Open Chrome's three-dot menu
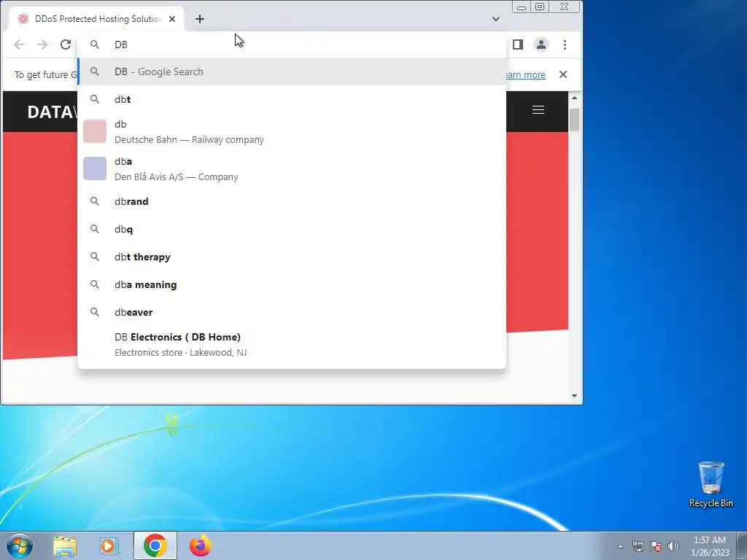747x560 pixels. [565, 44]
